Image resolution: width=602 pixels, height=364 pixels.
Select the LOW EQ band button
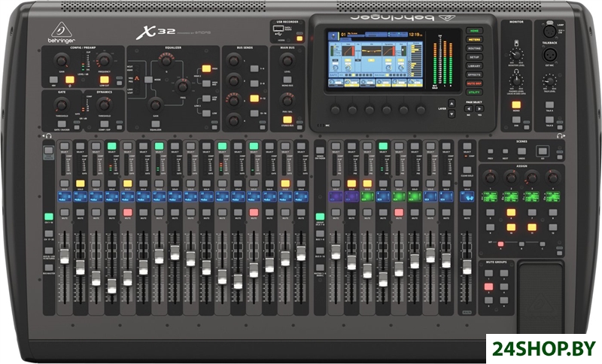(x=206, y=113)
